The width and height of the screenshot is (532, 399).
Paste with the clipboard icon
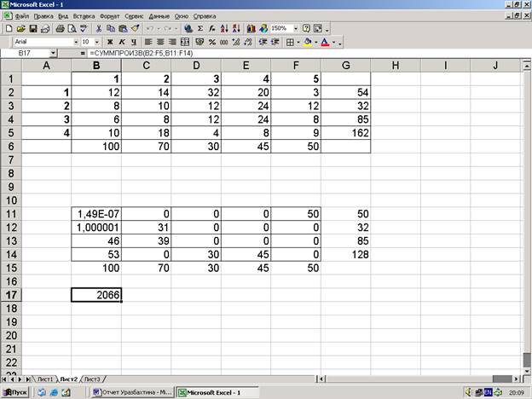coord(123,29)
